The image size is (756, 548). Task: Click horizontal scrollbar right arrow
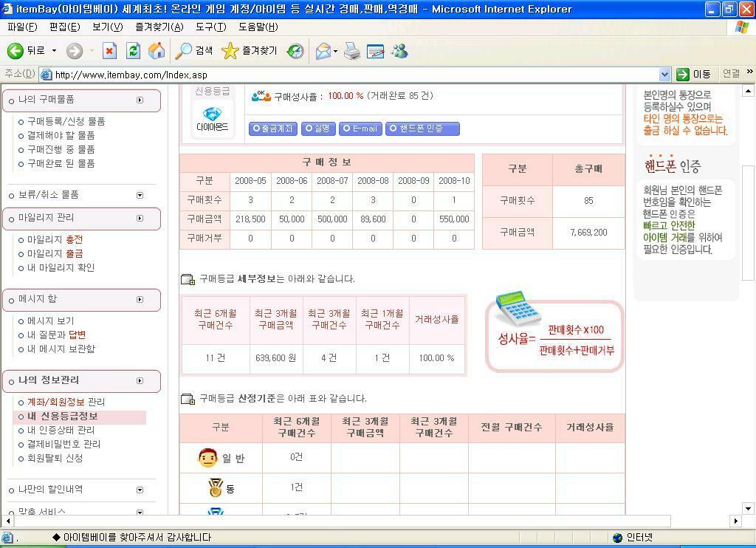click(735, 521)
